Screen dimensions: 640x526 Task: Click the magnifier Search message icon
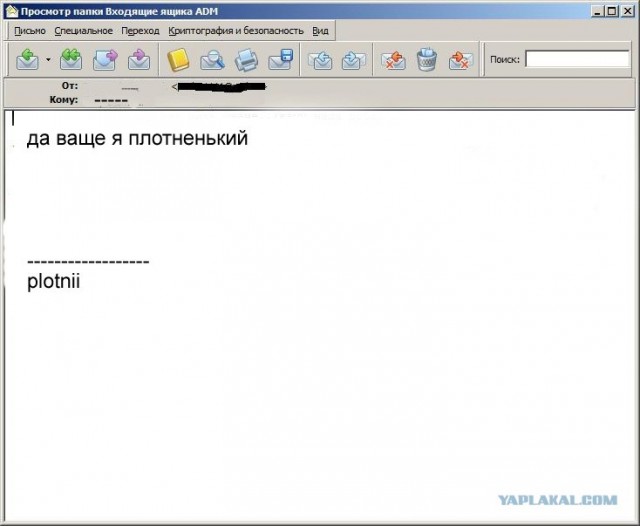[x=212, y=60]
